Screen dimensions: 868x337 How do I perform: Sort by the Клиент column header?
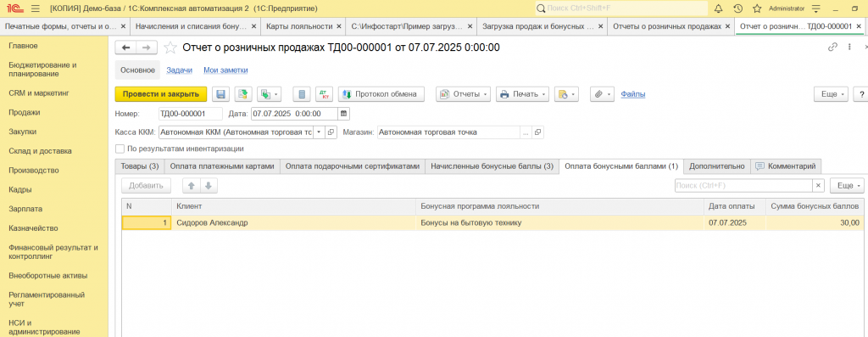[x=293, y=206]
